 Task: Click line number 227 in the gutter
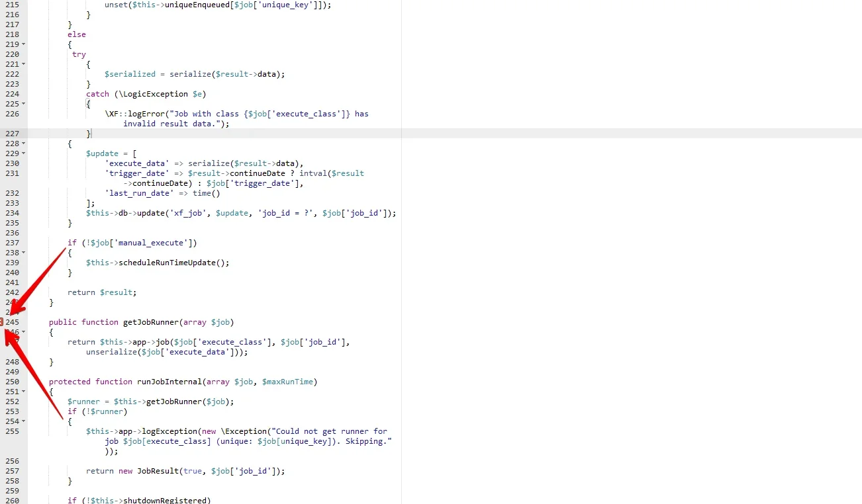12,134
